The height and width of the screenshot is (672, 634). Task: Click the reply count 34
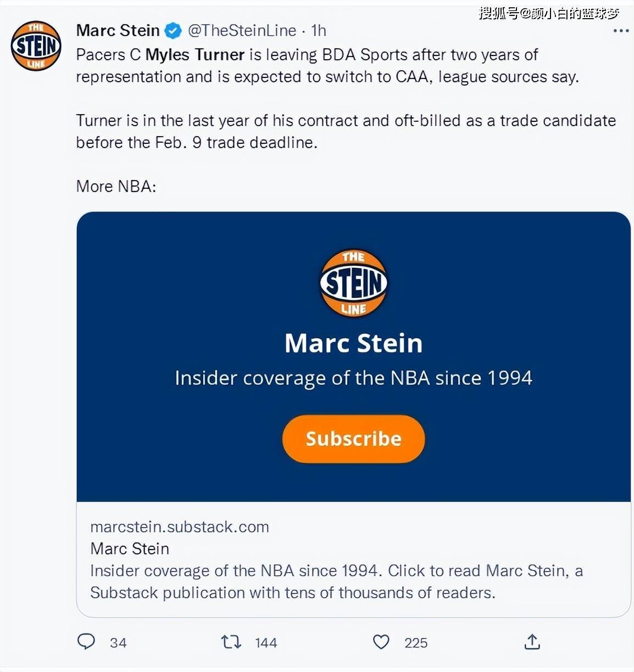(x=118, y=643)
